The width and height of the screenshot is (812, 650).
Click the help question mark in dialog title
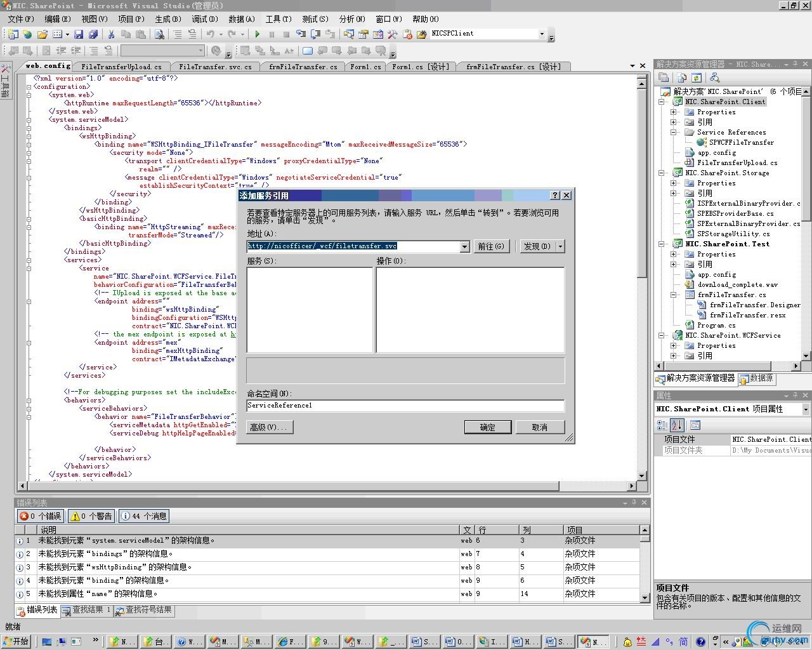555,196
